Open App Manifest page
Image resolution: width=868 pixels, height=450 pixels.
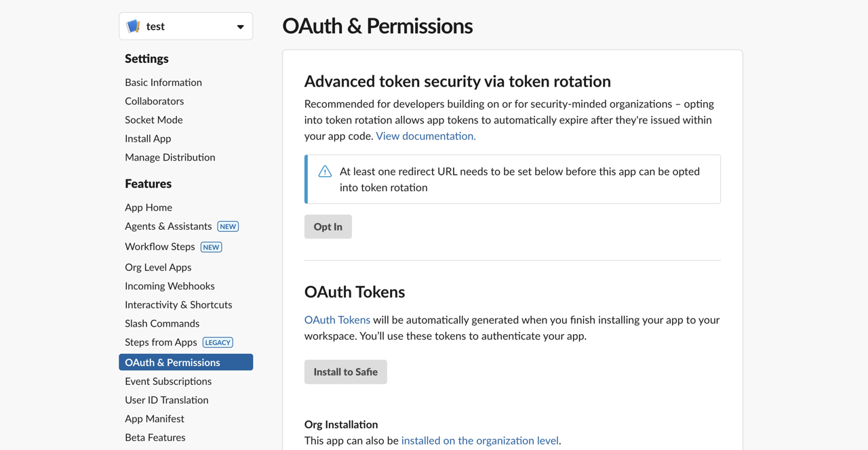[155, 419]
